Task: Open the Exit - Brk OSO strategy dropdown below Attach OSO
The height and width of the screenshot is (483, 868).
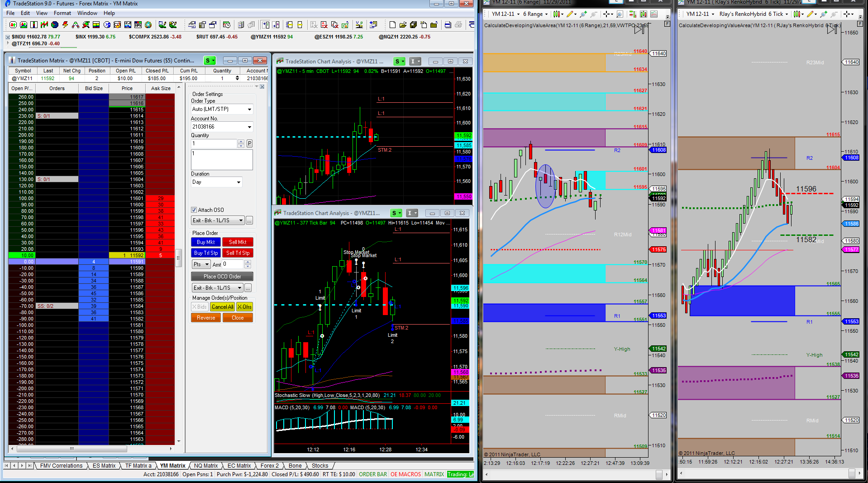Action: coord(218,220)
